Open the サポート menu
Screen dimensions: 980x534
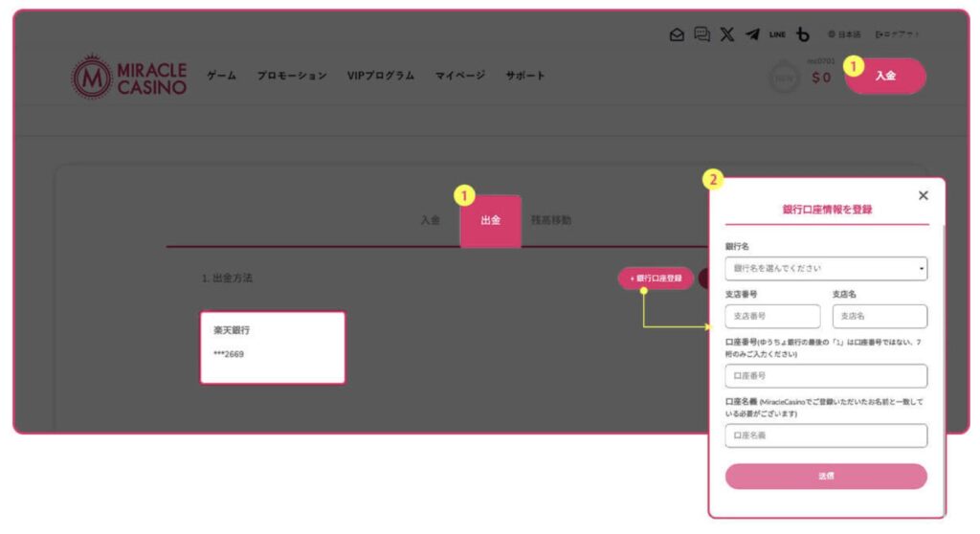point(525,76)
